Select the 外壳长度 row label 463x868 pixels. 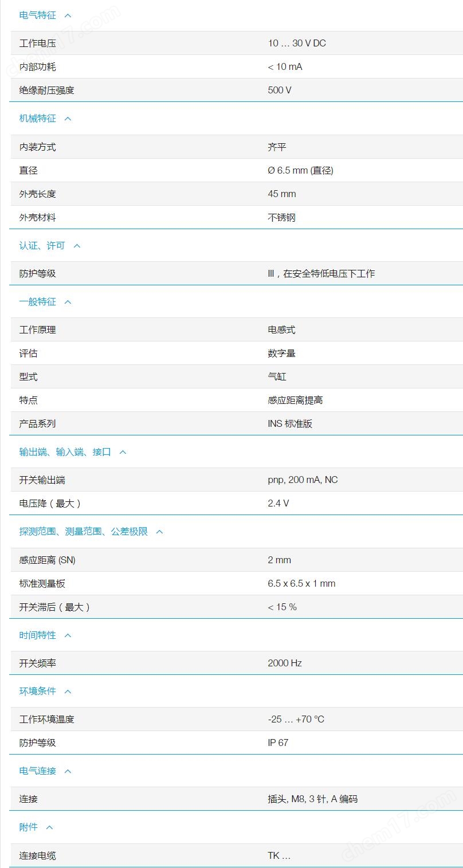pyautogui.click(x=38, y=194)
